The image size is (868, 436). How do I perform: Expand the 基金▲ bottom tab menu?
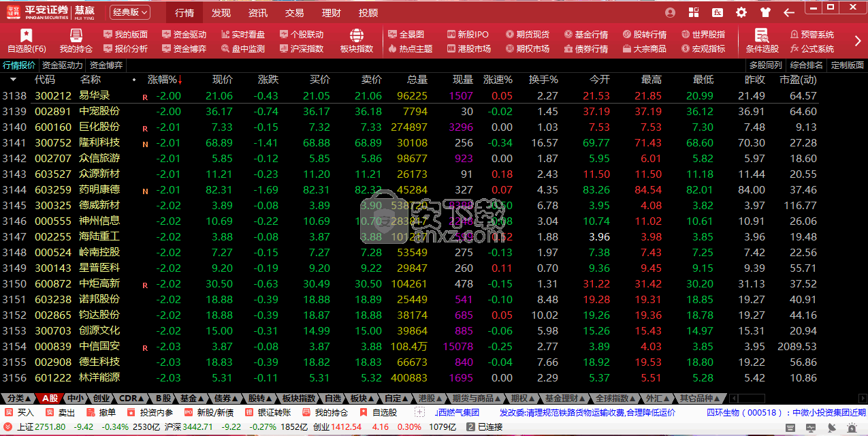tap(193, 398)
